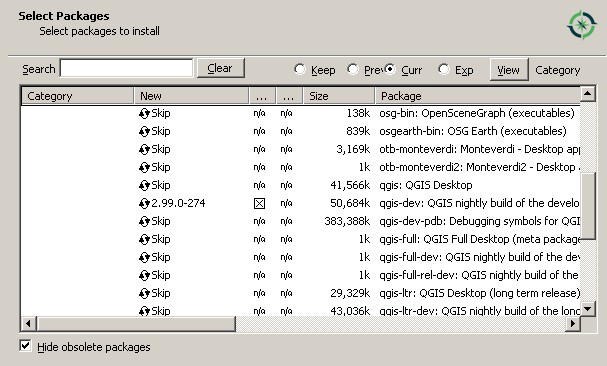Click into the Search input field

[x=126, y=69]
